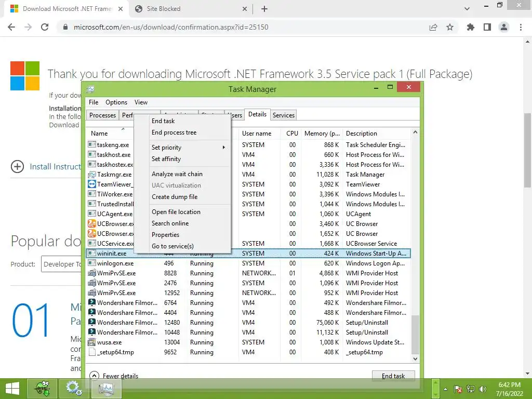Share this page from address bar
This screenshot has width=532, height=399.
click(433, 27)
